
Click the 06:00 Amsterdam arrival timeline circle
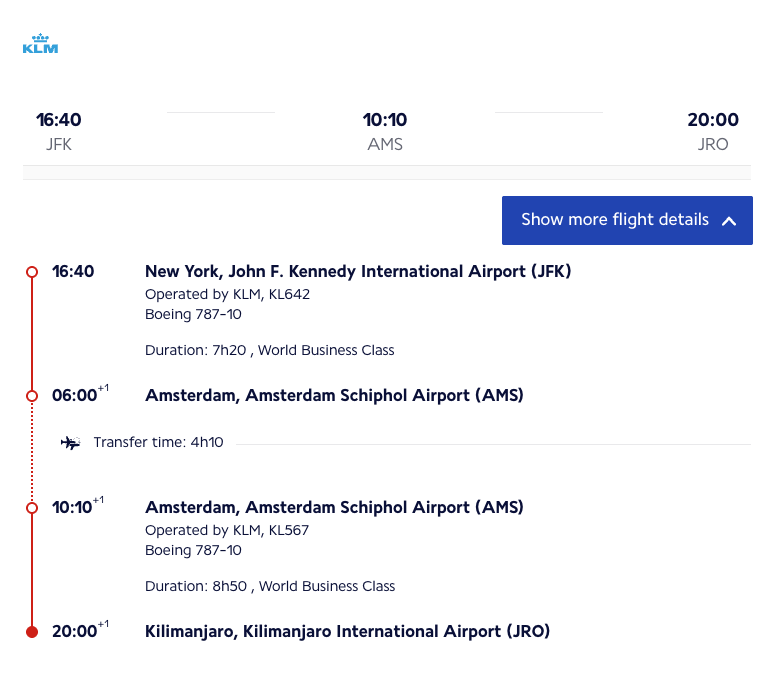32,395
